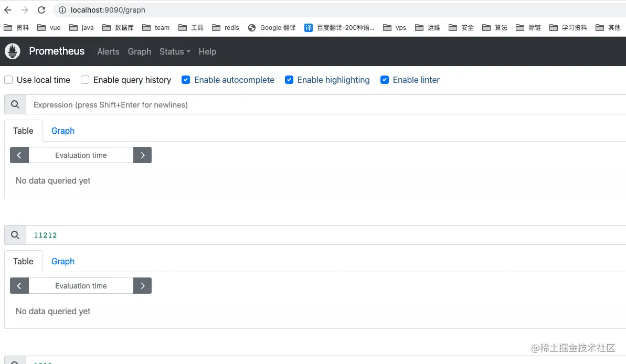The height and width of the screenshot is (364, 626).
Task: Click the search icon of the empty expression panel
Action: point(15,104)
